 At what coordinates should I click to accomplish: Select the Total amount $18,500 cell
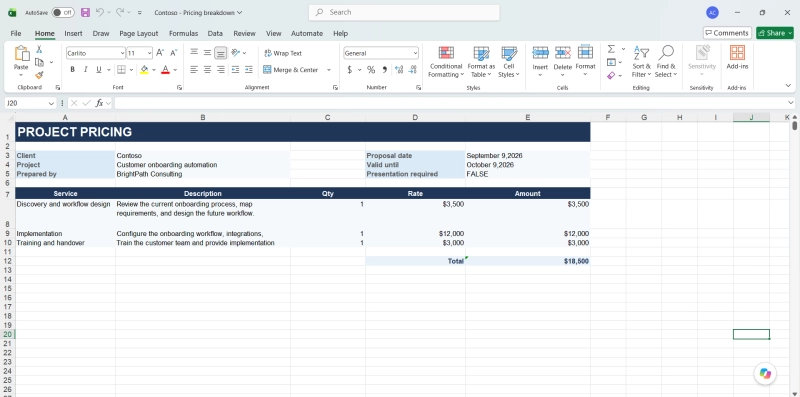(528, 261)
